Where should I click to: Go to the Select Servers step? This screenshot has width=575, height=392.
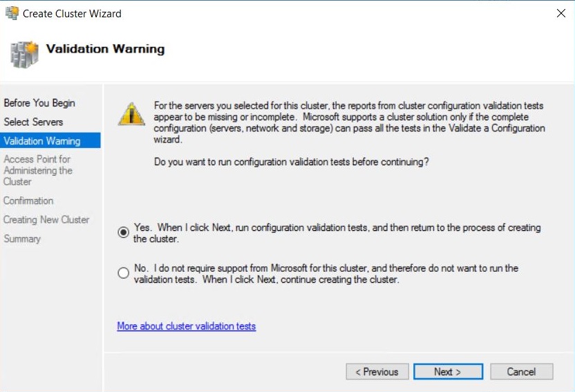click(33, 122)
